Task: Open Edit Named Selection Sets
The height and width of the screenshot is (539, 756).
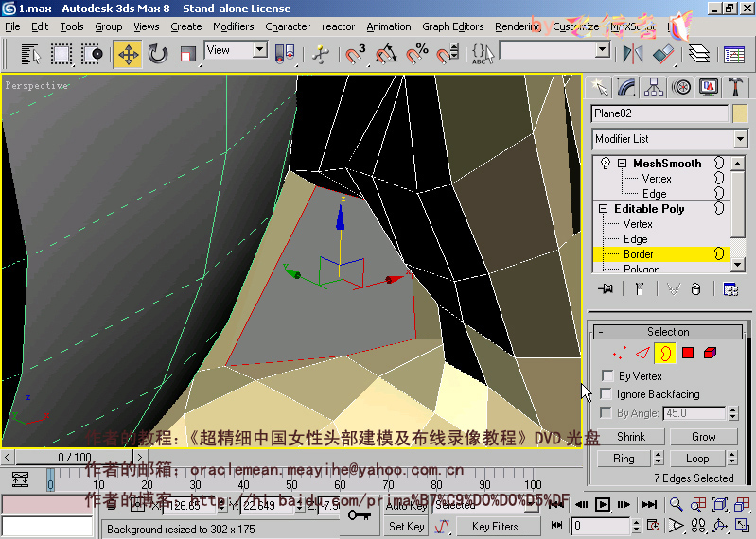Action: (x=483, y=54)
